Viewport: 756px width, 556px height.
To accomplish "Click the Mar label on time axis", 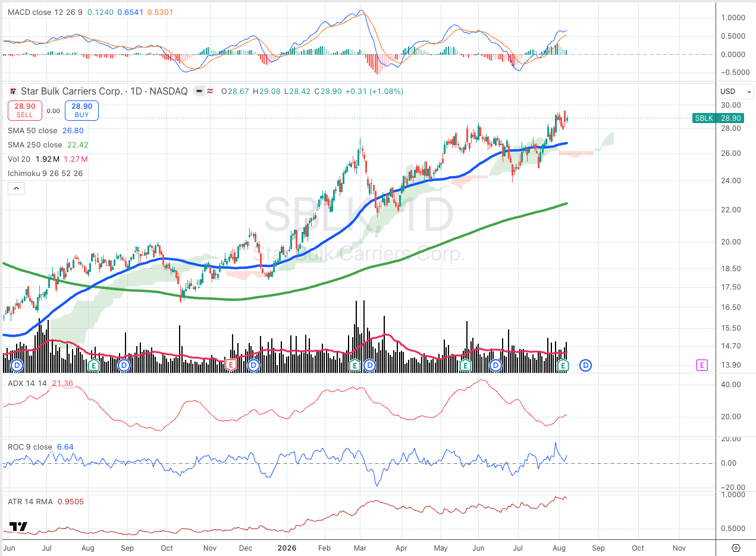I will click(361, 548).
